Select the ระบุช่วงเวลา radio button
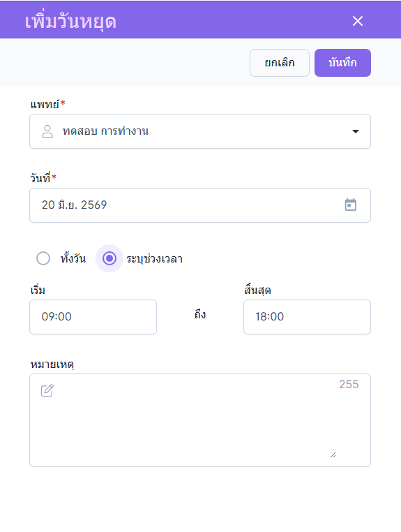The width and height of the screenshot is (401, 532). pos(109,258)
